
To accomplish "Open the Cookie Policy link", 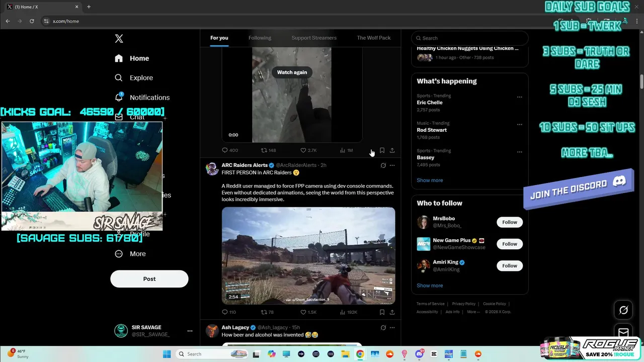I will (x=495, y=304).
